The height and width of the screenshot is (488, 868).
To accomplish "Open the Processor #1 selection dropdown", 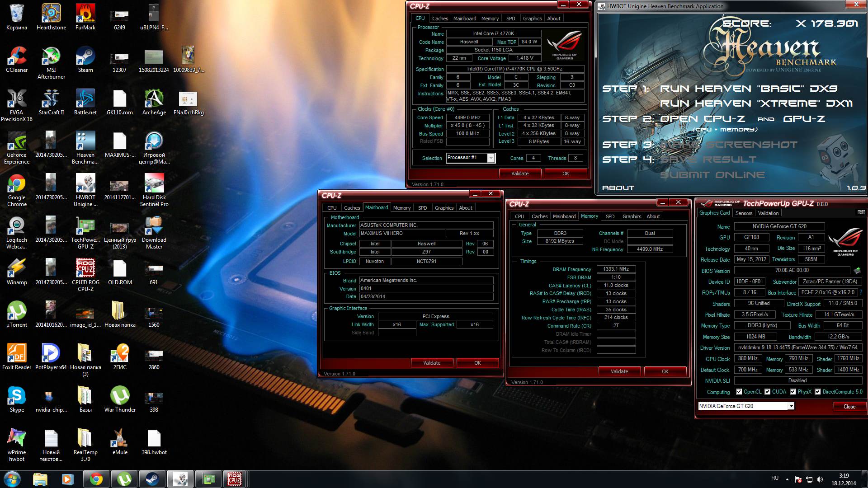I will click(491, 158).
